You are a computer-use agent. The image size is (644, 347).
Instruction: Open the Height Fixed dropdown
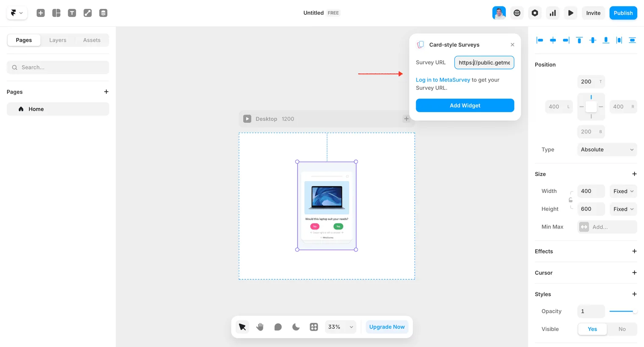623,209
